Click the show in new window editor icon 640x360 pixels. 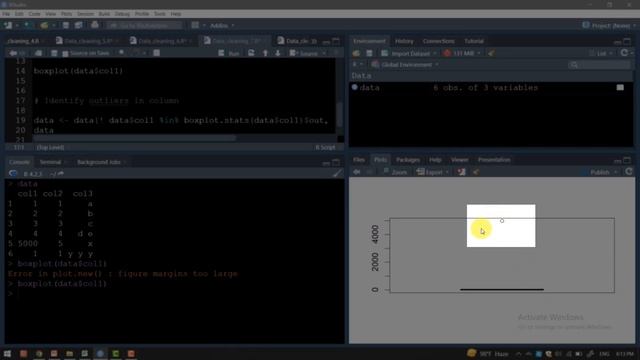click(38, 53)
